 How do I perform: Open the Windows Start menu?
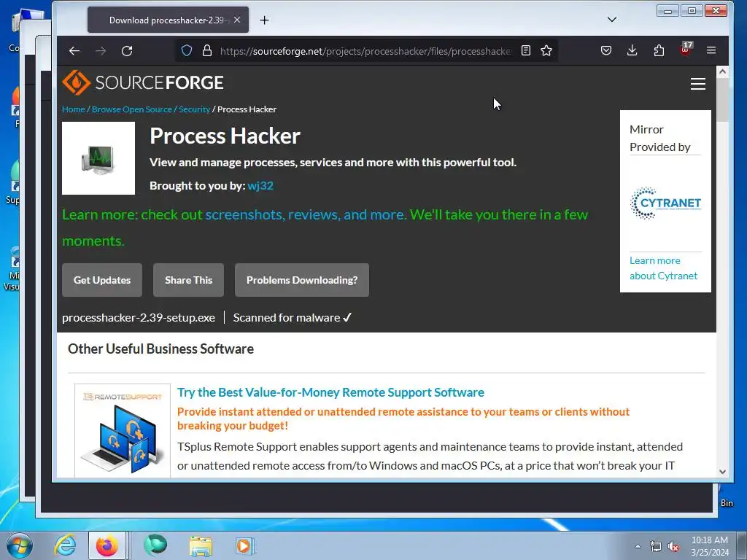(20, 545)
